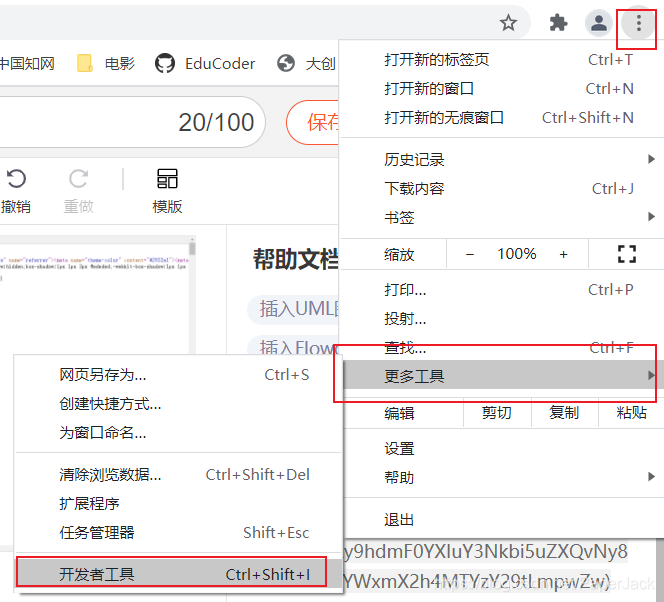Open the 大创 bookmark
Image resolution: width=664 pixels, height=602 pixels.
(307, 64)
